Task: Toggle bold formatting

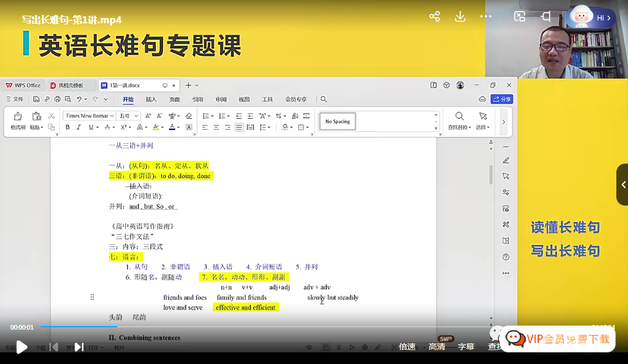Action: click(x=68, y=128)
